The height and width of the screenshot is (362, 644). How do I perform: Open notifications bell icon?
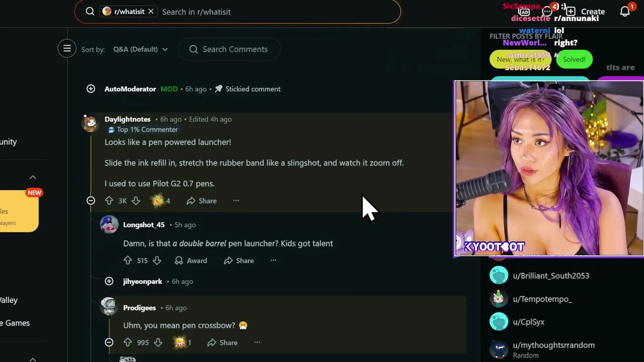[625, 11]
